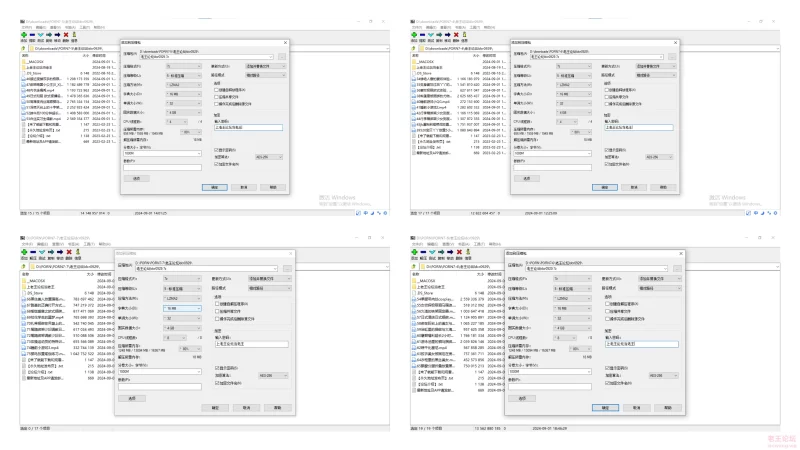This screenshot has width=800, height=450.
Task: Toggle encrypt file names checkbox, bottom-left dialog
Action: tap(217, 383)
